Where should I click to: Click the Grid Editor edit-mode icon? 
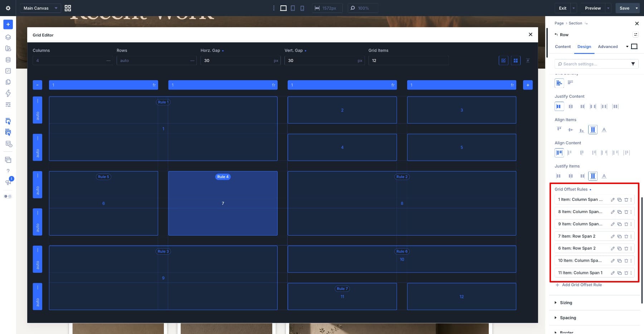[x=503, y=60]
